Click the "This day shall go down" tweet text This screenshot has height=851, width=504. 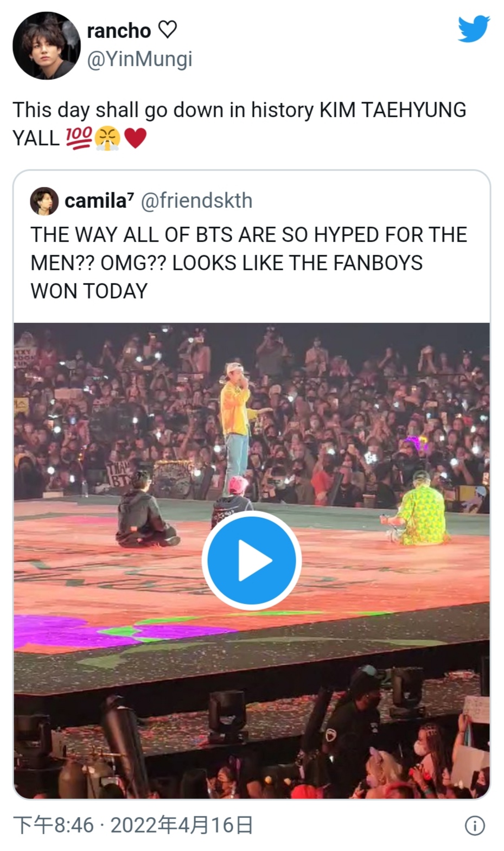[239, 110]
